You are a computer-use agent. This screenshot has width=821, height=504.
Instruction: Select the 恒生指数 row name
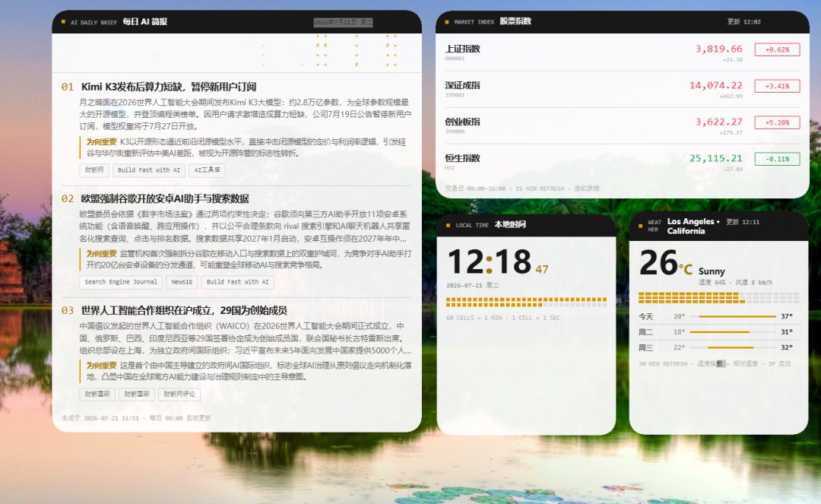click(x=462, y=158)
